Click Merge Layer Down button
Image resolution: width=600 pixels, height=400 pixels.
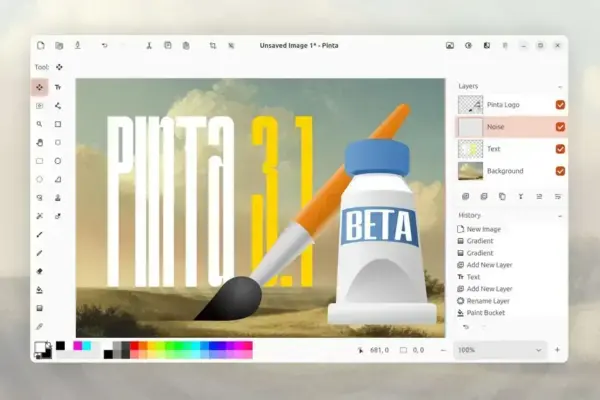point(521,196)
